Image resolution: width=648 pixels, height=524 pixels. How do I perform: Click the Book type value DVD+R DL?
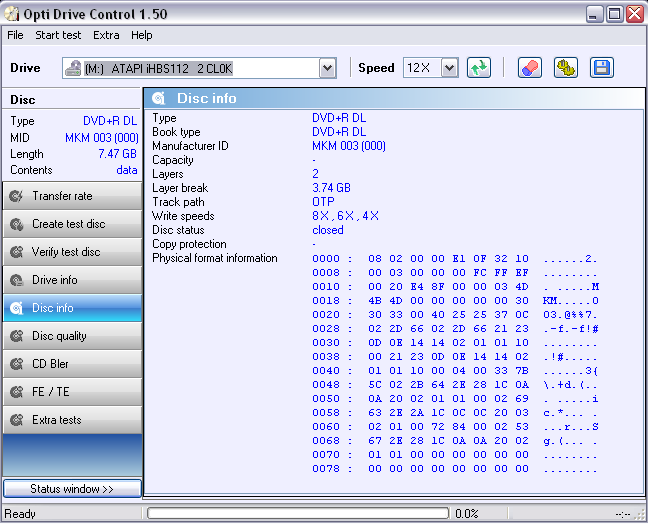339,132
